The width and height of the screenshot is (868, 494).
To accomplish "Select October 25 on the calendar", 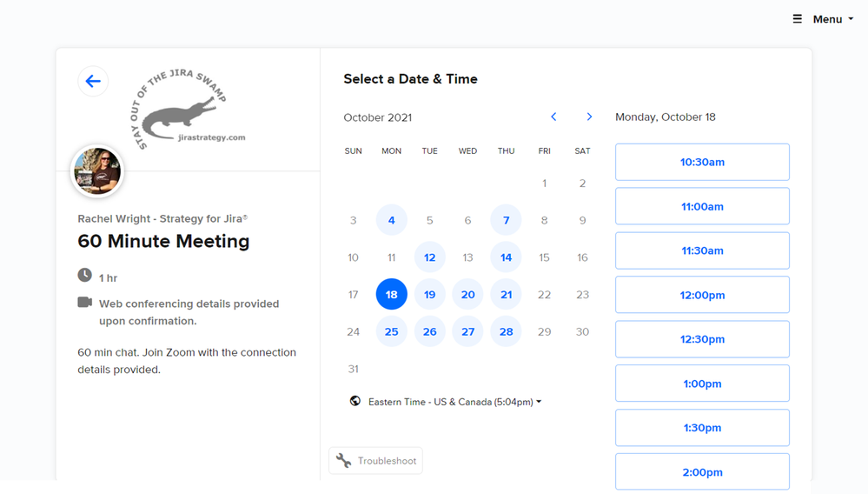I will (x=391, y=331).
